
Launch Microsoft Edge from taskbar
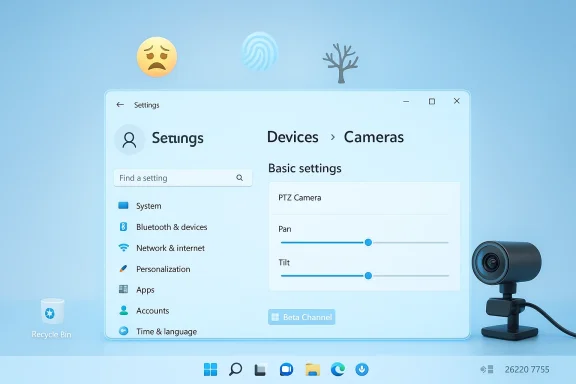coord(338,369)
